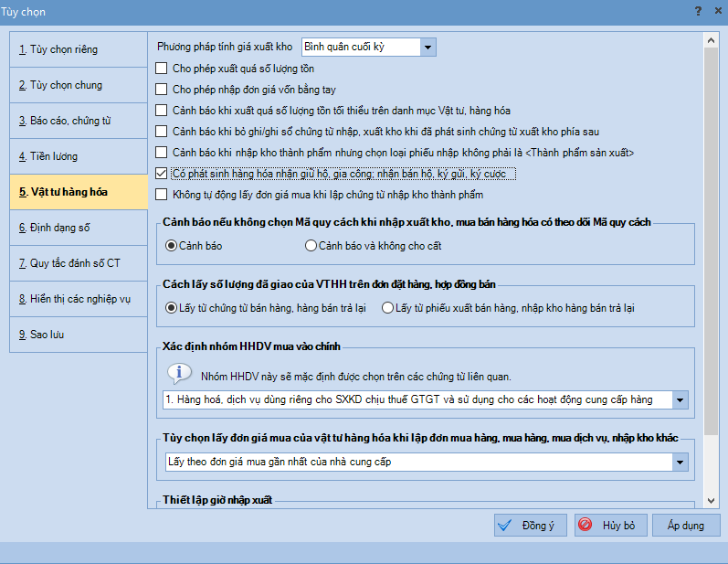The width and height of the screenshot is (728, 564).
Task: Enable Cho phép xuất quá số lượng tồn
Action: (x=161, y=69)
